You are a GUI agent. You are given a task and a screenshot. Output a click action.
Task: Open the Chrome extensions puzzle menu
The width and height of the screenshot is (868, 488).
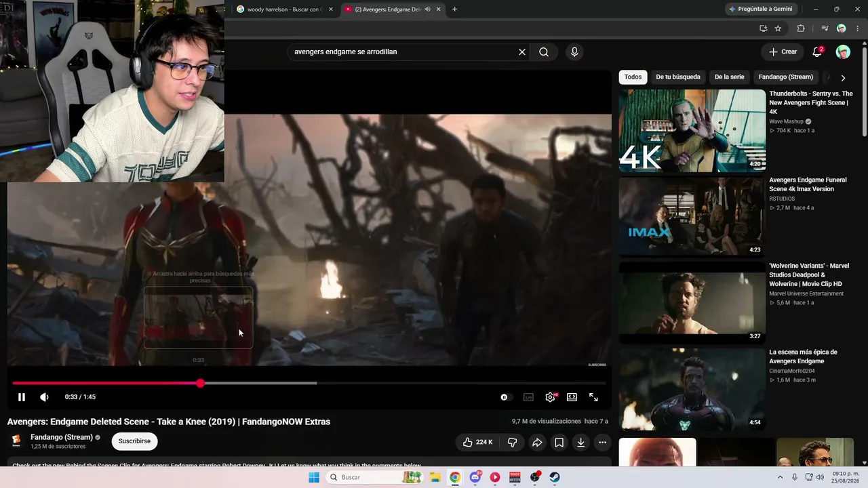801,28
